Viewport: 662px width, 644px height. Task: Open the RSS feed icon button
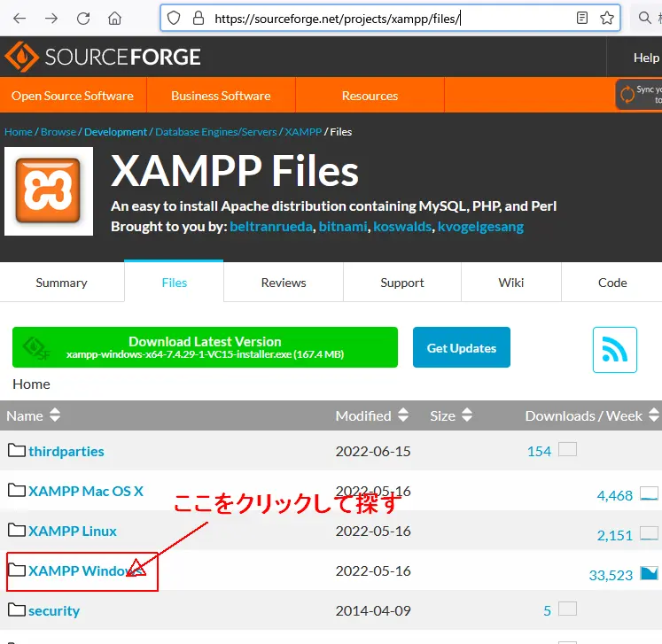coord(614,349)
